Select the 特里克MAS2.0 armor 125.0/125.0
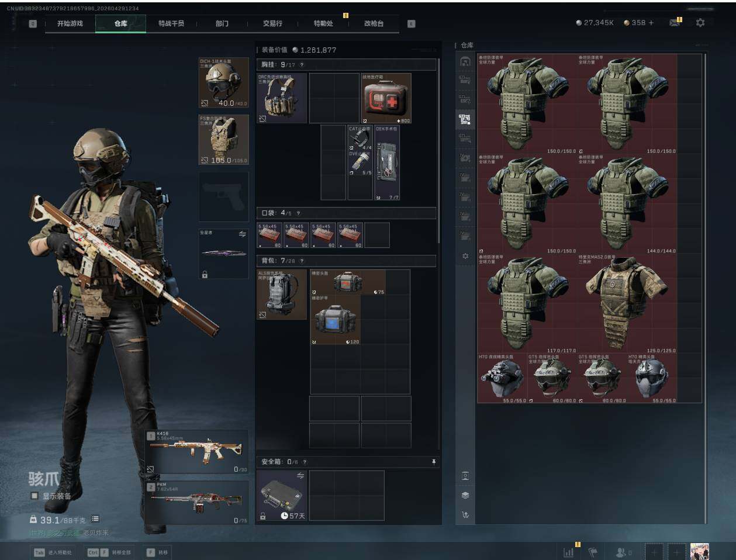The height and width of the screenshot is (560, 736). click(x=627, y=303)
